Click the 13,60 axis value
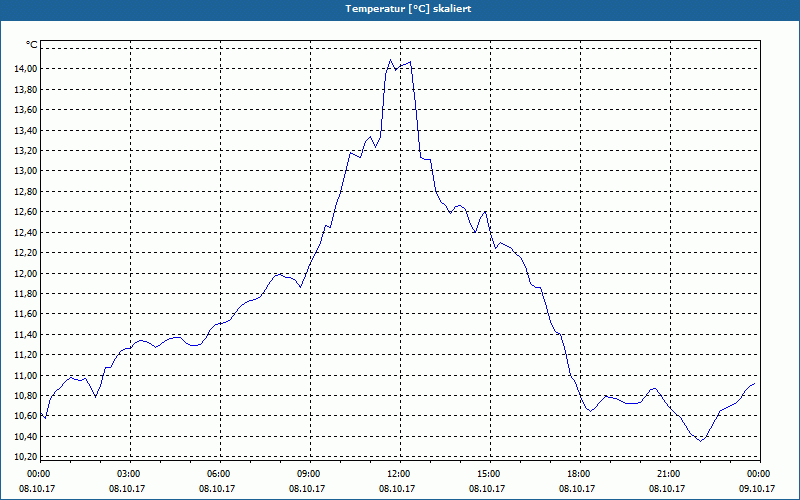Screen dimensions: 800x500 tap(25, 110)
